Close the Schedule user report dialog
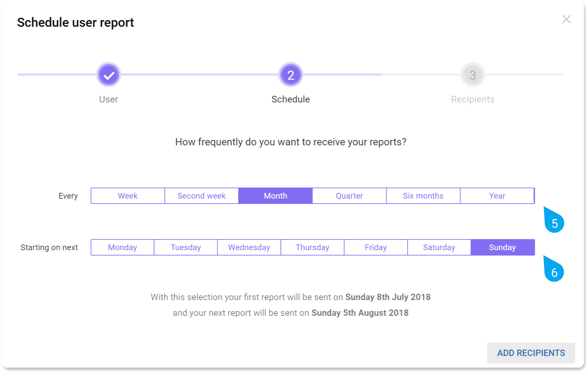 click(566, 19)
